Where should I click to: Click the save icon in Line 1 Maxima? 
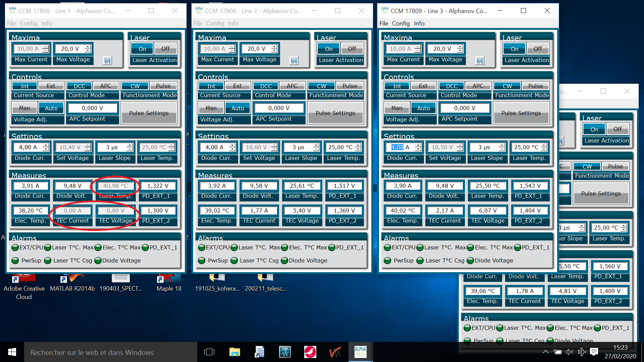click(107, 61)
